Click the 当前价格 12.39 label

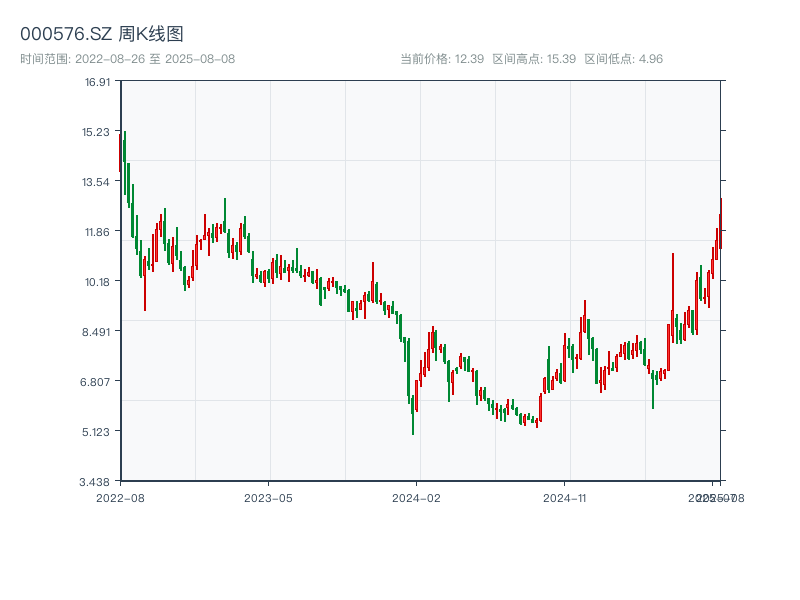coord(442,59)
